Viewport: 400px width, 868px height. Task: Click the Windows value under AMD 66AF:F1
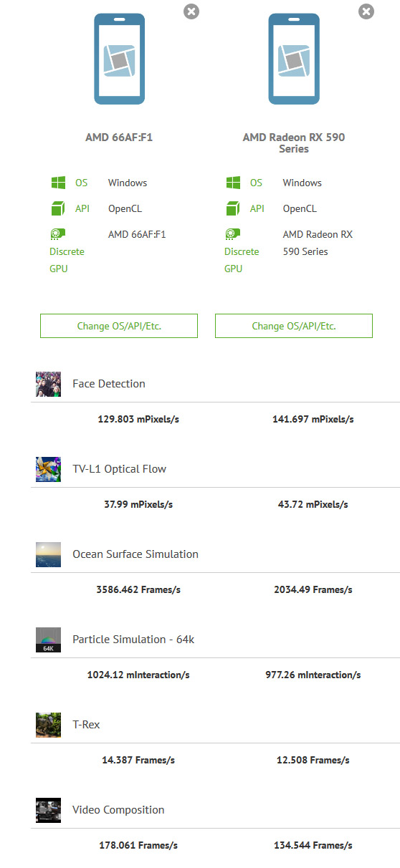[128, 183]
